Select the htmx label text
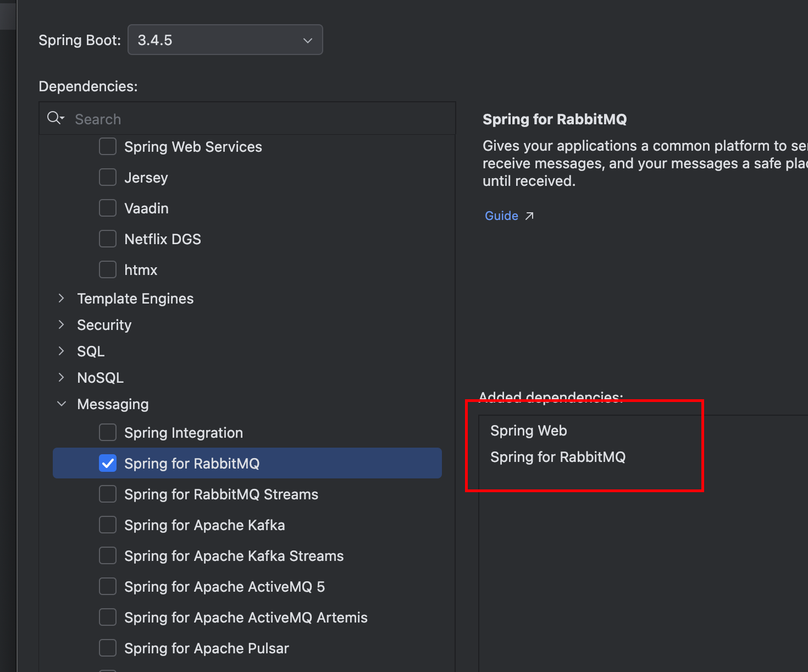 141,270
